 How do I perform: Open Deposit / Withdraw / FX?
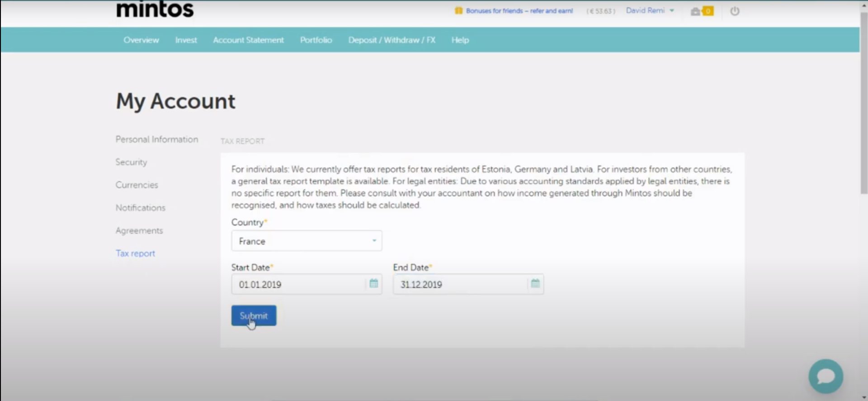(x=392, y=40)
